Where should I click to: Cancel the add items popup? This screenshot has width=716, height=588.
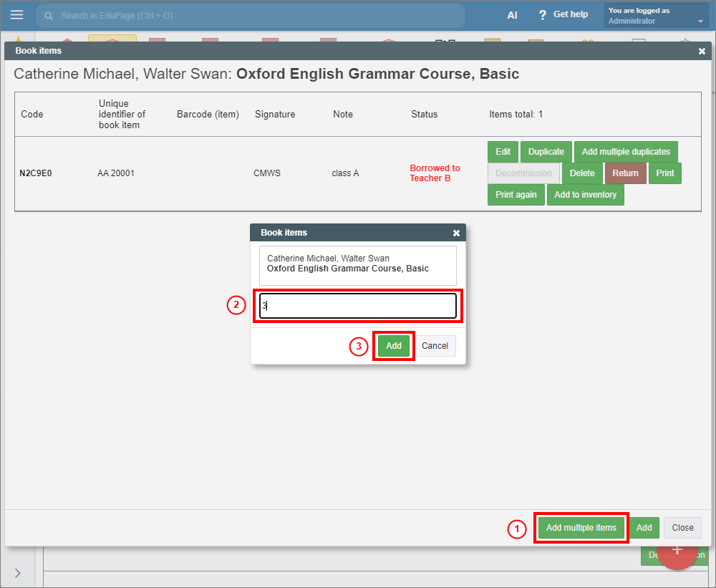(435, 346)
